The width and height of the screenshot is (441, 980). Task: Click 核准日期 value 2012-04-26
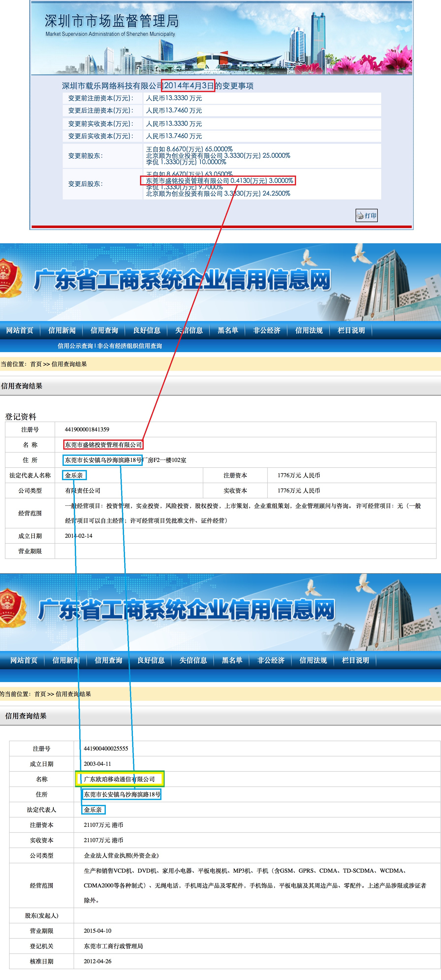98,961
